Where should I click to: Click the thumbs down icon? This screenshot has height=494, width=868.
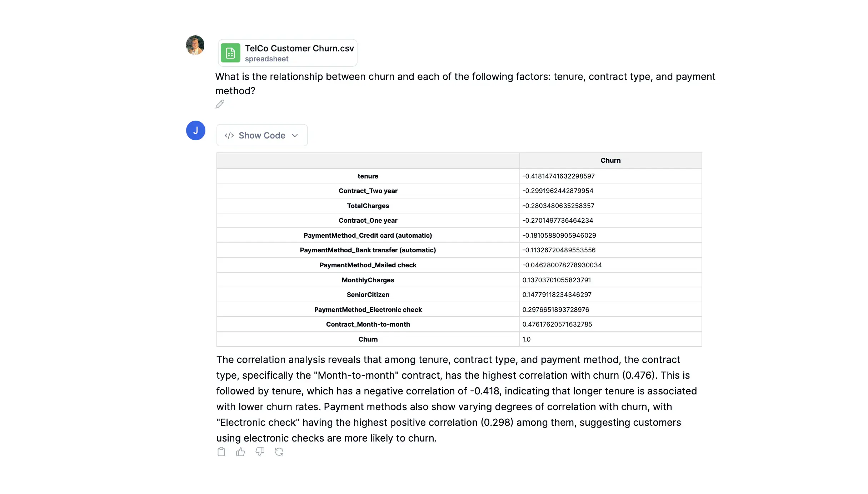click(x=260, y=452)
